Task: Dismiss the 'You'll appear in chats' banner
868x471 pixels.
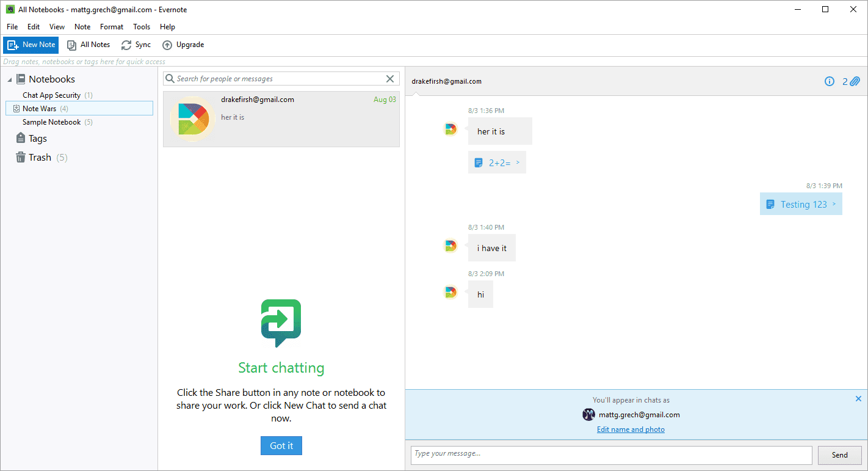Action: [858, 399]
